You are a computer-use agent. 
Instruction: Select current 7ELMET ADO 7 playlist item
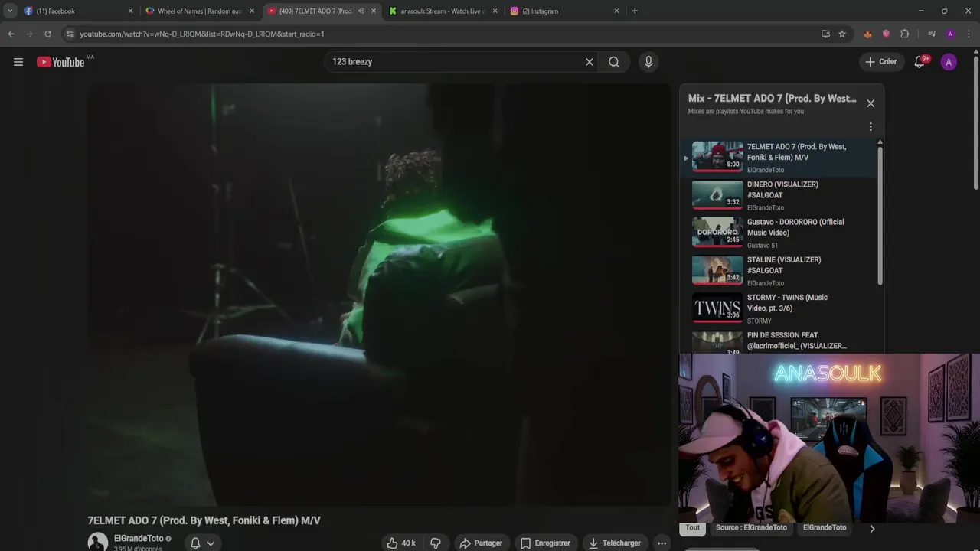(778, 158)
